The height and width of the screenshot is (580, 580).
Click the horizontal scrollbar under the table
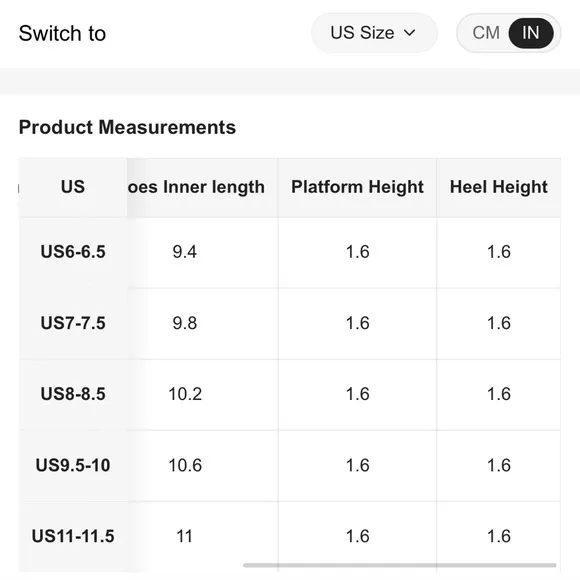pyautogui.click(x=399, y=565)
